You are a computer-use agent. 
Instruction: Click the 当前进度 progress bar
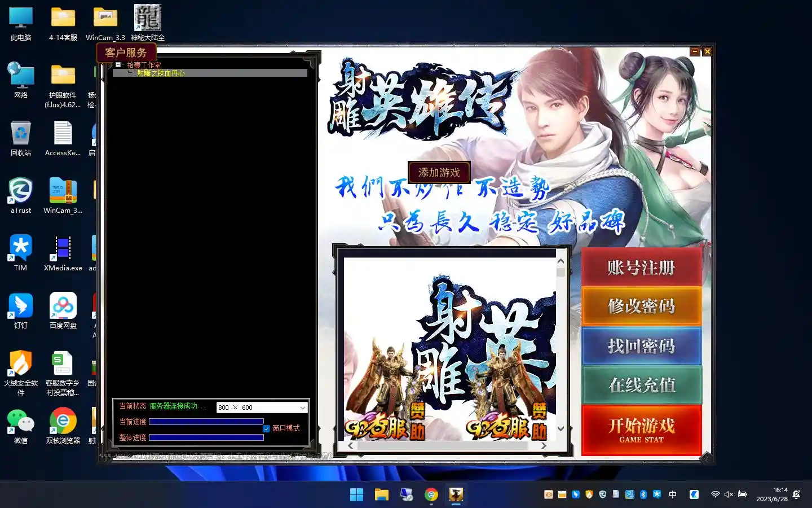pos(206,422)
